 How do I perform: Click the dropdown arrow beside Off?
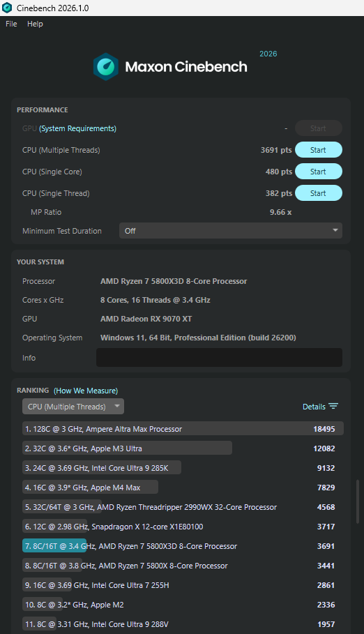coord(335,230)
